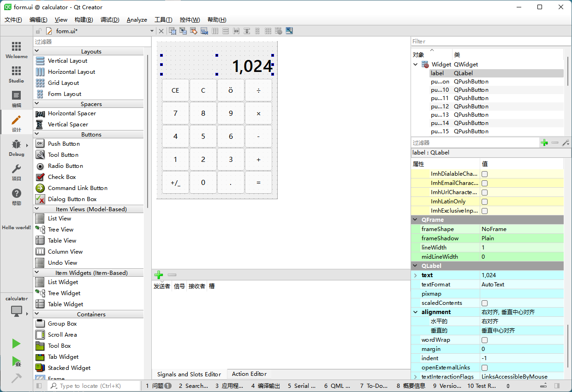Click object inspector vertical scrollbar

(x=568, y=71)
